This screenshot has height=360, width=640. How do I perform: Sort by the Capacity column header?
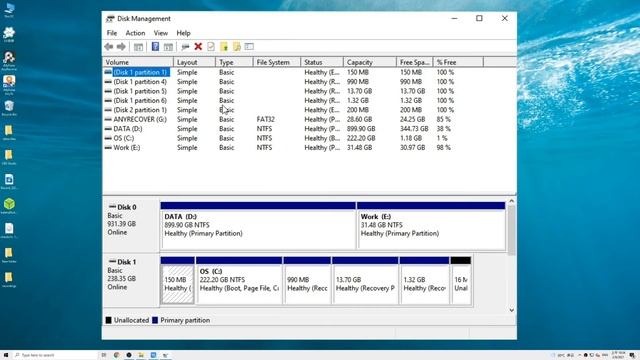pos(370,62)
